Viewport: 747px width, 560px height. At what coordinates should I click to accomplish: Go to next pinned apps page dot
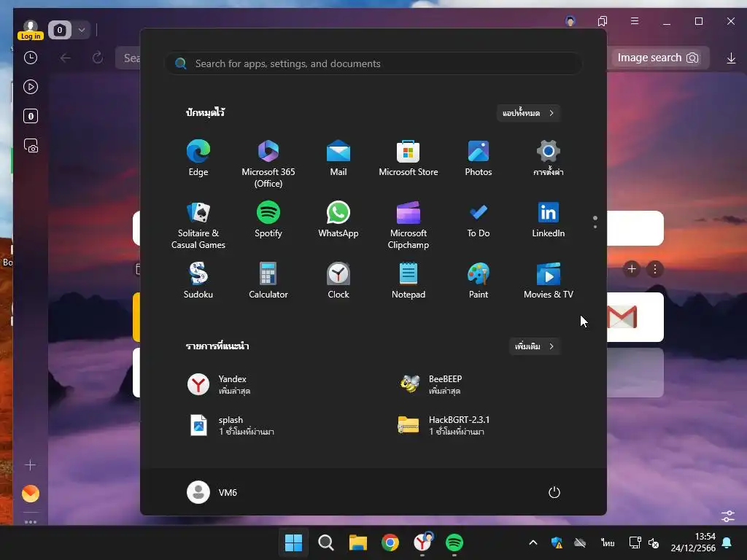[x=595, y=227]
